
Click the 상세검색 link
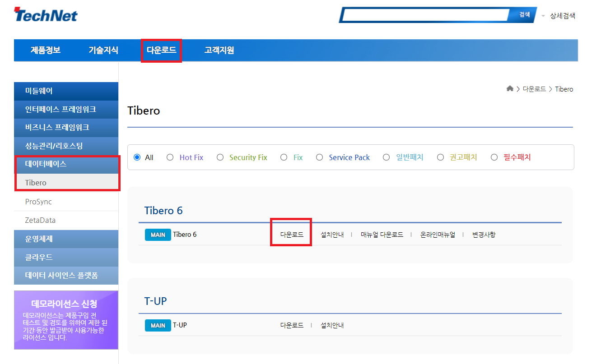pyautogui.click(x=563, y=16)
